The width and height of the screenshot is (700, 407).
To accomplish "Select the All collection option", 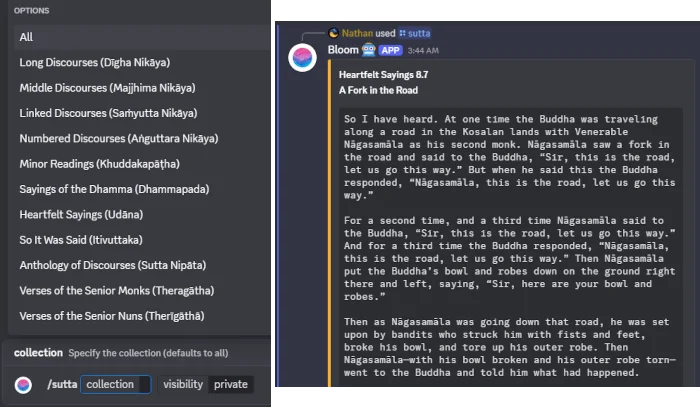I will [141, 37].
